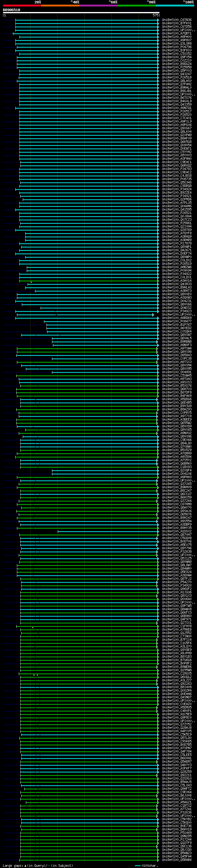197x868 pixels.
Task: Click the UniRef100_Q2XPW9 label
Action: click(x=176, y=135)
